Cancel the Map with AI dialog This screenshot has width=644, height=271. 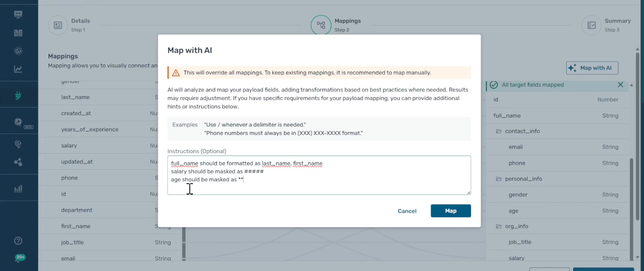(407, 211)
